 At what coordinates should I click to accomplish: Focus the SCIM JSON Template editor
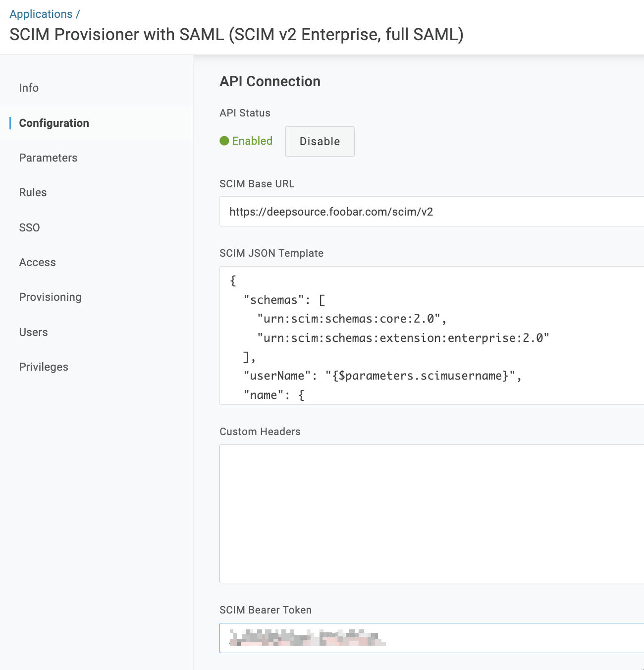(431, 335)
